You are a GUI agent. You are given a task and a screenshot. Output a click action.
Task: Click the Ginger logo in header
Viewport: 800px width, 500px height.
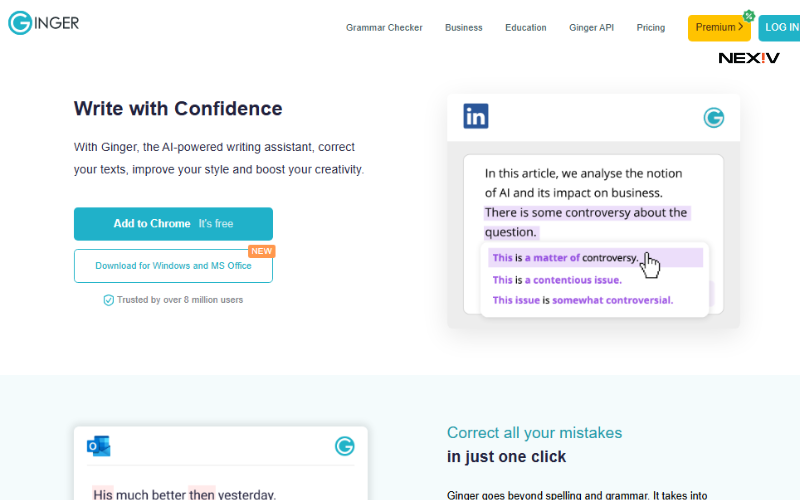(43, 22)
